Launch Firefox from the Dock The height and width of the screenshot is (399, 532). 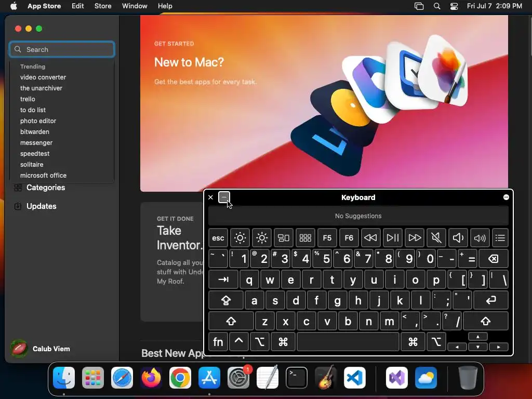tap(151, 378)
